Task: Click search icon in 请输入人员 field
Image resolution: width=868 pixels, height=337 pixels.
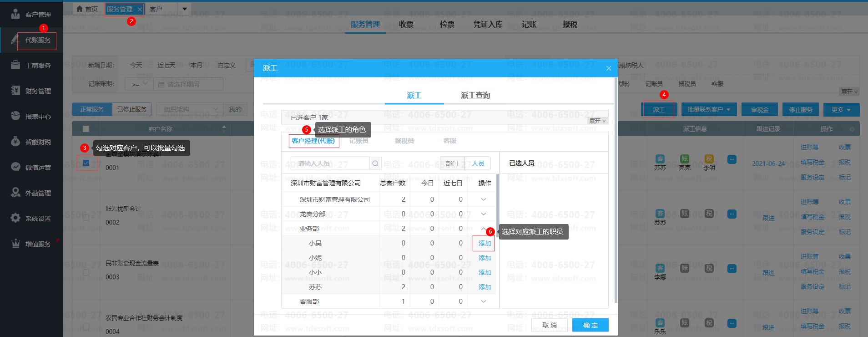Action: (x=375, y=163)
